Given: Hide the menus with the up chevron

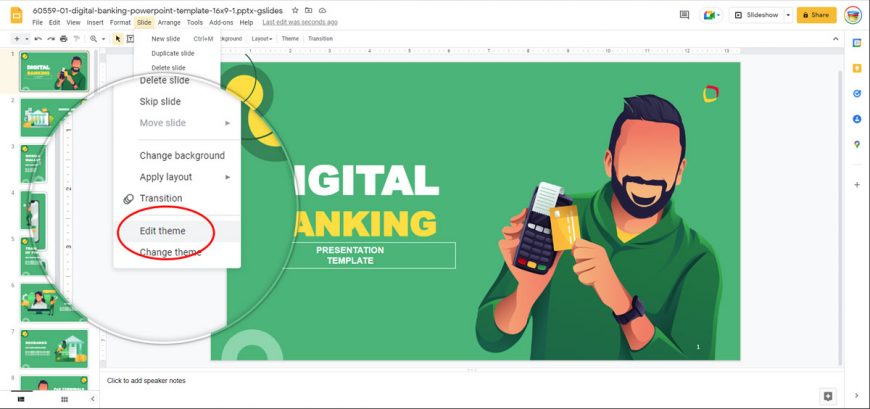Looking at the screenshot, I should (836, 39).
